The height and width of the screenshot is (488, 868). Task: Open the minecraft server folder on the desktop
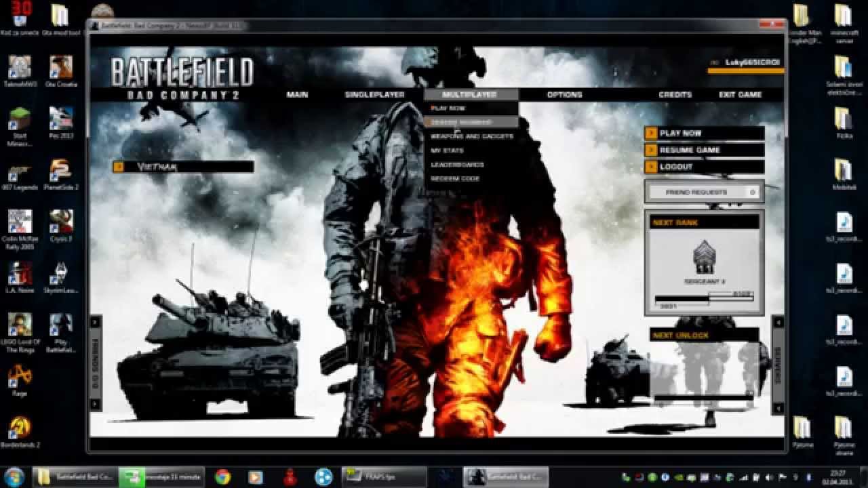coord(844,24)
